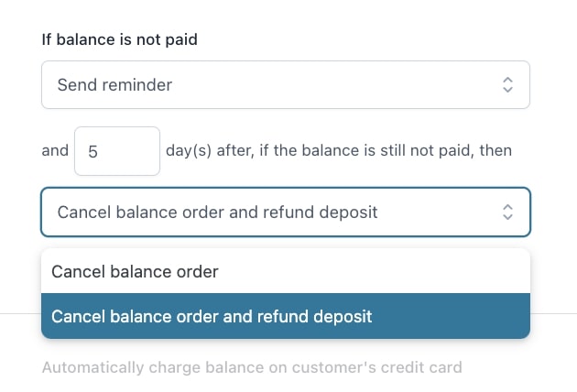Click the "If balance is not paid" label

120,39
